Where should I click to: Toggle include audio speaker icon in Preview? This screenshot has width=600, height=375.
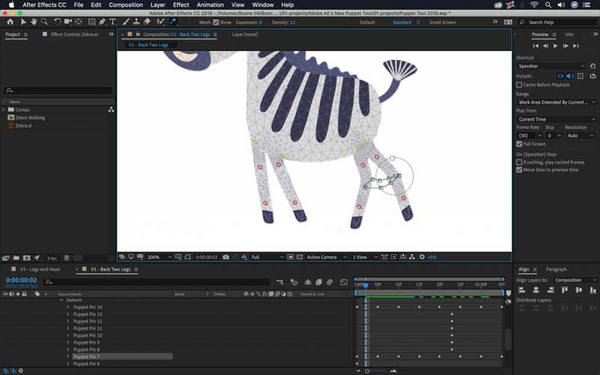pyautogui.click(x=571, y=76)
